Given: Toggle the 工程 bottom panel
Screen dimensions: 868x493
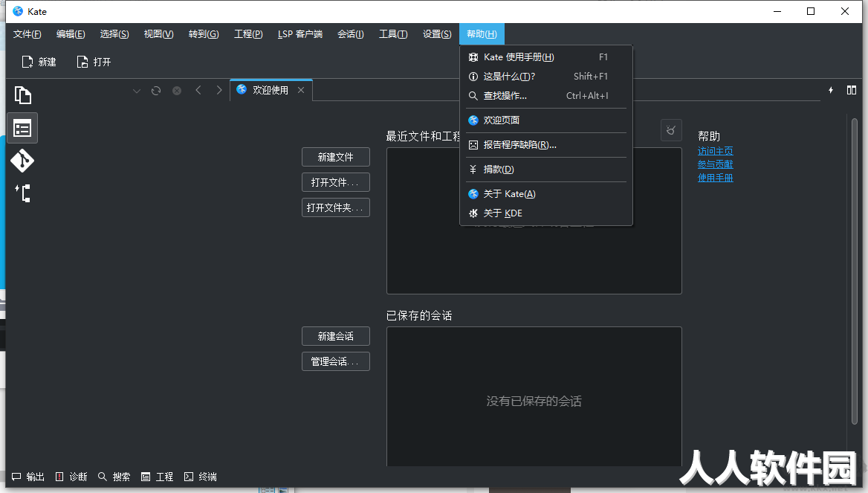Looking at the screenshot, I should pos(158,477).
